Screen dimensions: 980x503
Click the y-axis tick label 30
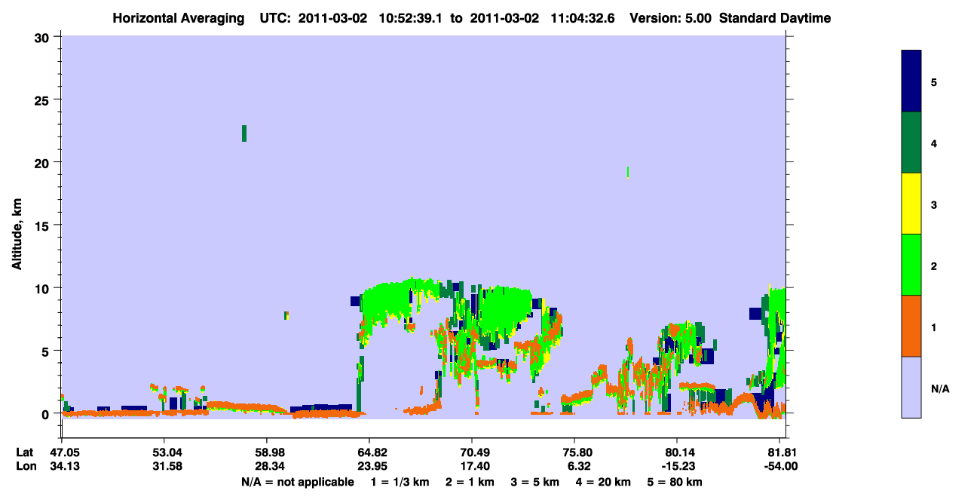[43, 37]
